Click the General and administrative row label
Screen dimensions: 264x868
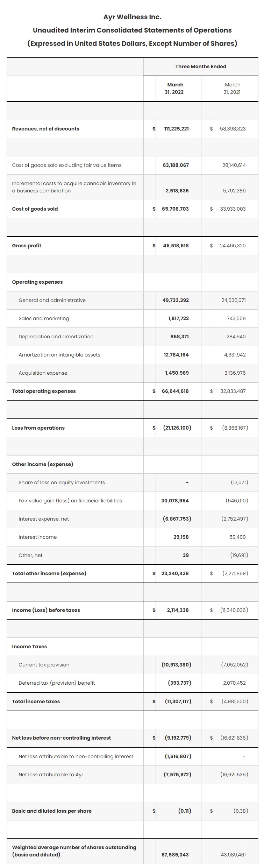(52, 300)
